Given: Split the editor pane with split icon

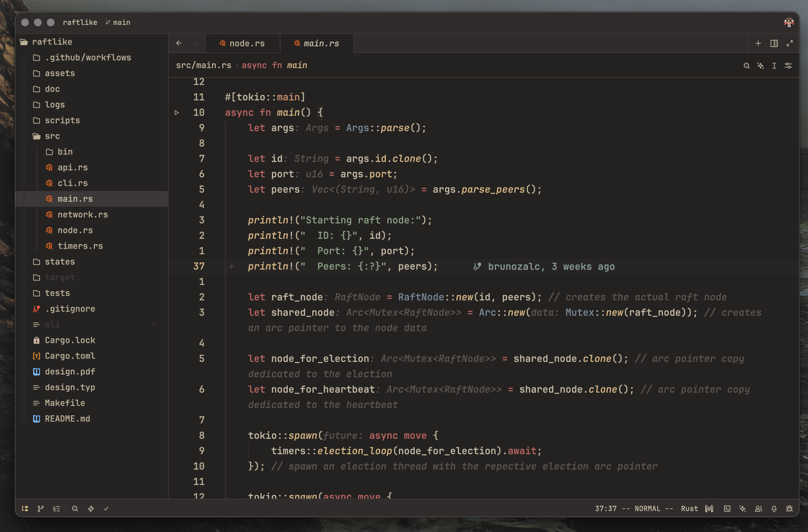Looking at the screenshot, I should [x=774, y=44].
